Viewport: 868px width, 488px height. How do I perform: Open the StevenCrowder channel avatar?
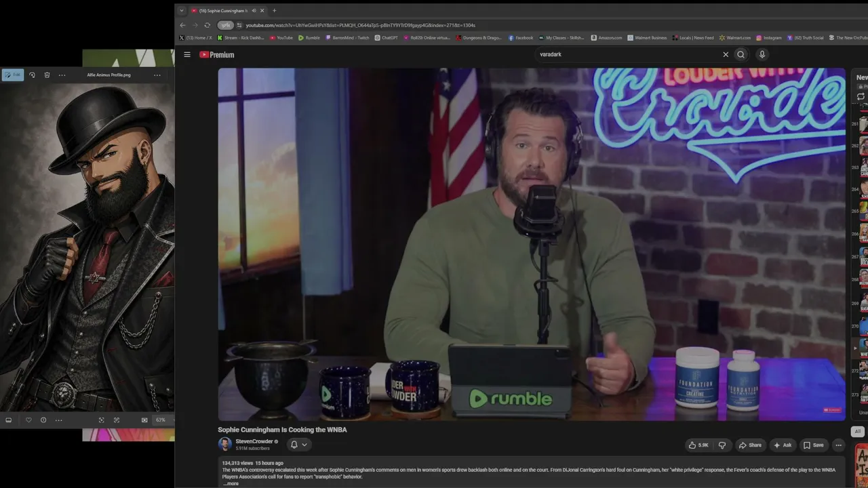click(224, 445)
